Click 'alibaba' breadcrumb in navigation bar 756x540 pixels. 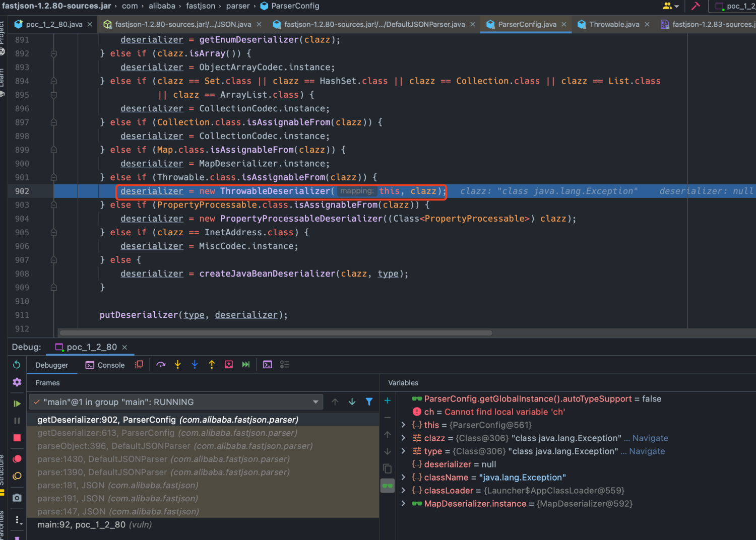click(162, 6)
